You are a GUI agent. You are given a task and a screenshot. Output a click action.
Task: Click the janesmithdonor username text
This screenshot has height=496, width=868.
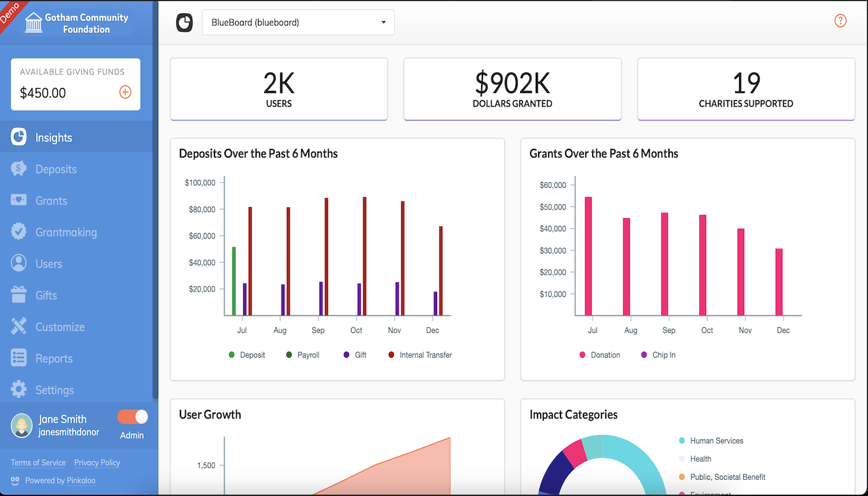[69, 432]
